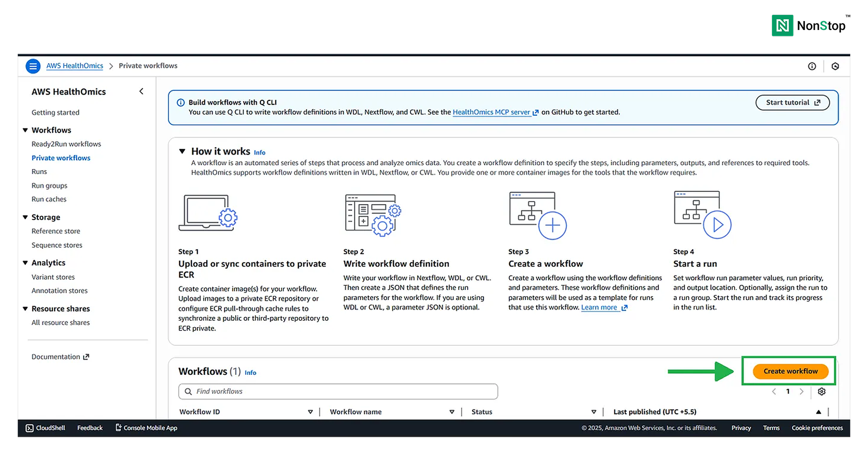Screen dimensions: 868x452
Task: Open table preferences gear icon
Action: 822,392
